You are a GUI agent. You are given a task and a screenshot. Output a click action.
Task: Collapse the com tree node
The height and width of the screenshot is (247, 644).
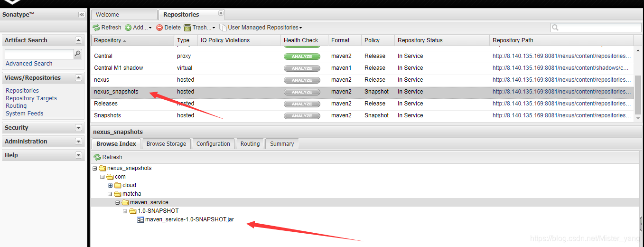103,177
